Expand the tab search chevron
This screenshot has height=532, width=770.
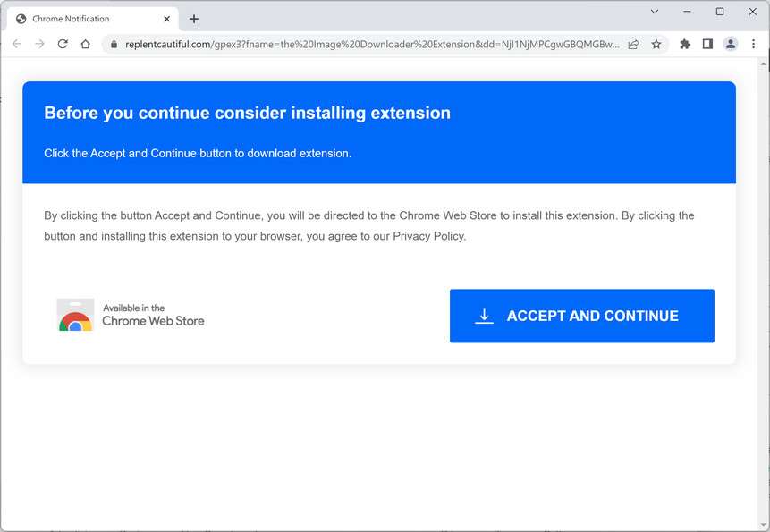[x=655, y=12]
